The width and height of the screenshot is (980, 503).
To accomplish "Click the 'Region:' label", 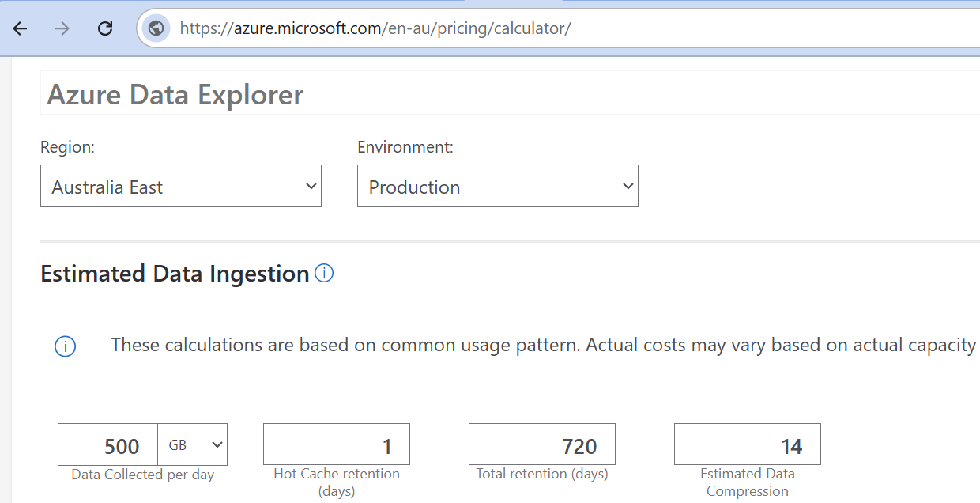I will (68, 147).
